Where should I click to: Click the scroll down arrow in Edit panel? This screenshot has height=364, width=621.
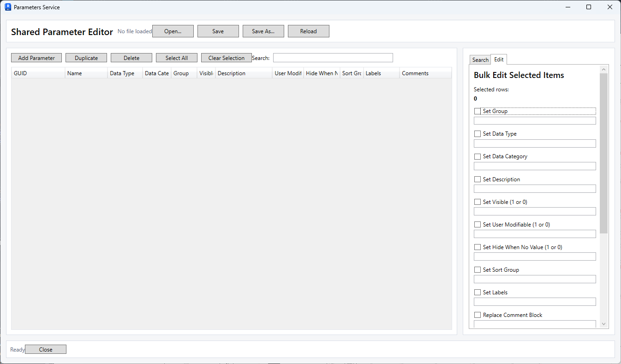[x=604, y=324]
